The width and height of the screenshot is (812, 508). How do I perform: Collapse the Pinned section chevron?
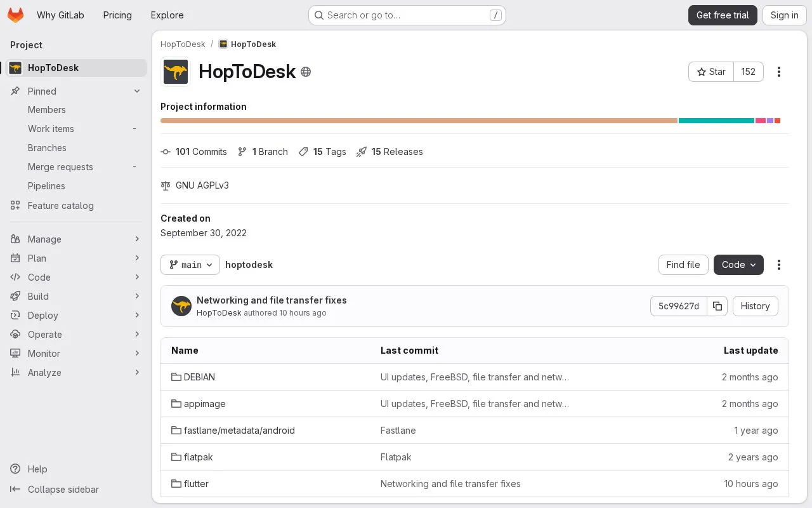coord(137,91)
